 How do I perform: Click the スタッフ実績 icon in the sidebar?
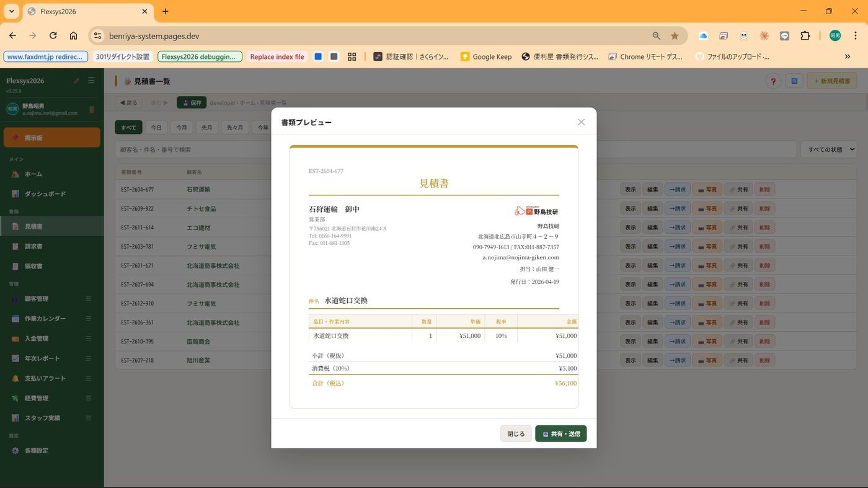click(15, 418)
